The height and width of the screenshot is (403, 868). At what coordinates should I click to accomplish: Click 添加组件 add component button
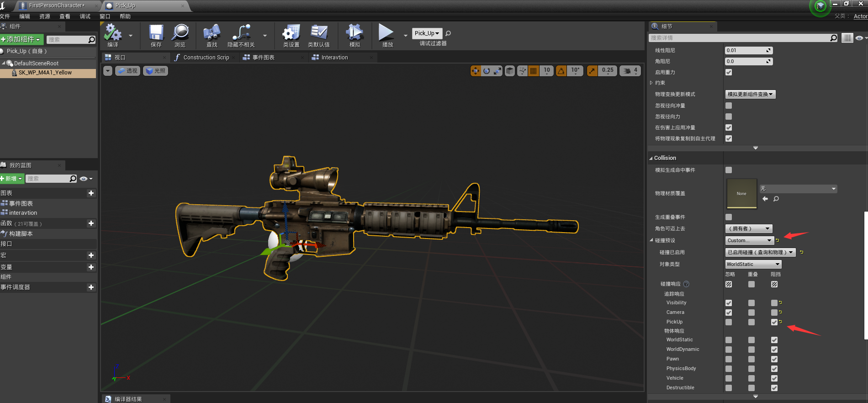click(22, 39)
